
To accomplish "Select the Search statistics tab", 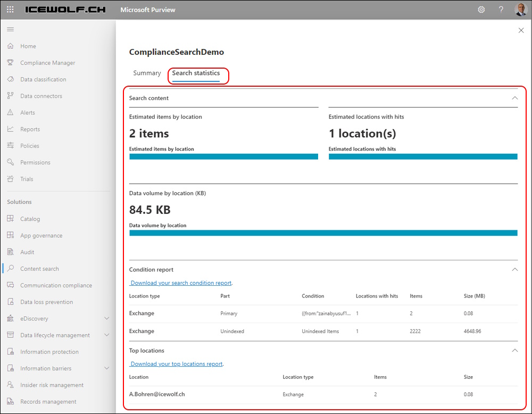I will [x=196, y=73].
